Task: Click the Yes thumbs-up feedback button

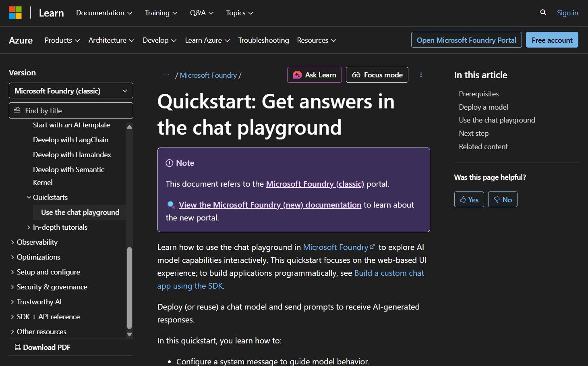Action: [x=469, y=200]
